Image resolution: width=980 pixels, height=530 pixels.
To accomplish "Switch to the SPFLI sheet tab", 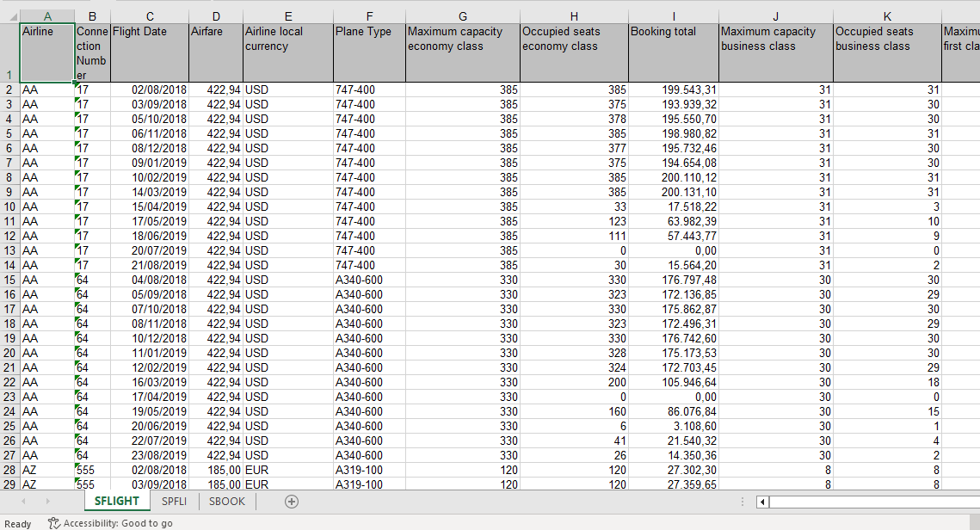I will (174, 502).
